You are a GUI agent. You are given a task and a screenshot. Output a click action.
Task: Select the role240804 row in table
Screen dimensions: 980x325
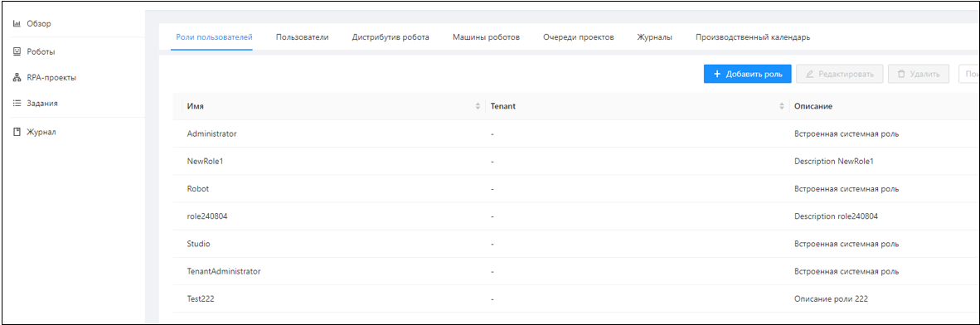click(576, 216)
